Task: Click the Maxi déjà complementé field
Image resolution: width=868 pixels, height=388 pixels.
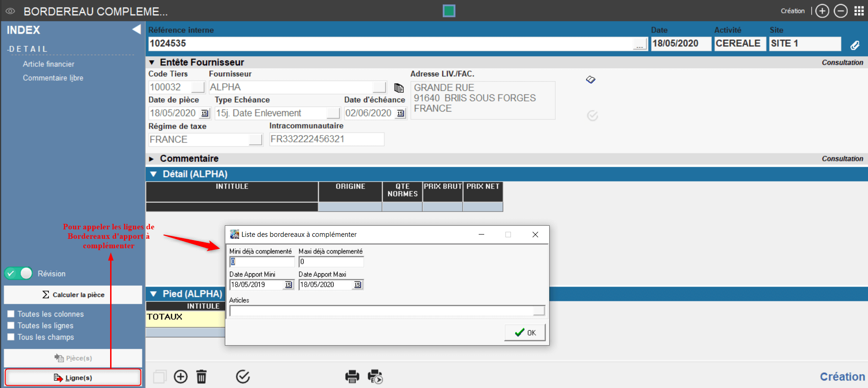Action: tap(331, 262)
